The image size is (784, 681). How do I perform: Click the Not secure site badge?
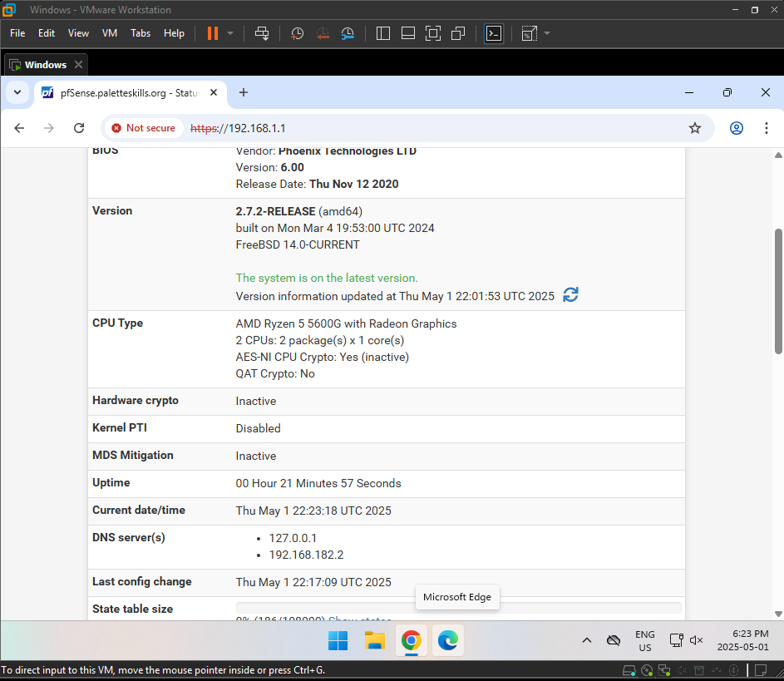click(x=143, y=128)
